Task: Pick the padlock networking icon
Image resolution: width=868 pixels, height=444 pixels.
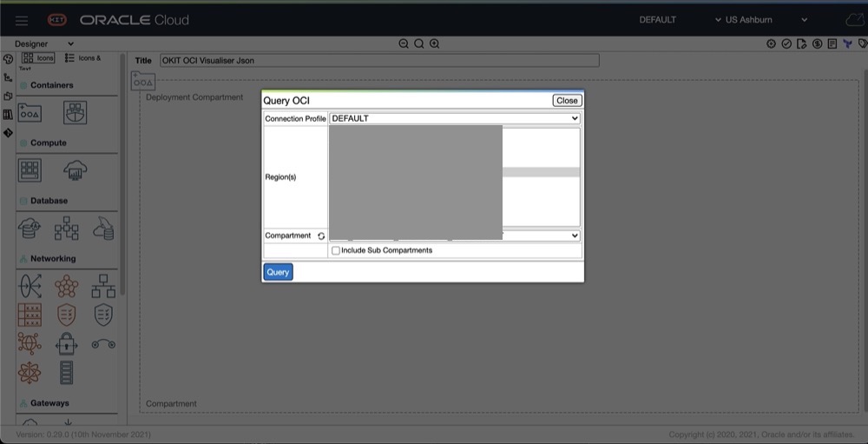Action: pyautogui.click(x=67, y=344)
